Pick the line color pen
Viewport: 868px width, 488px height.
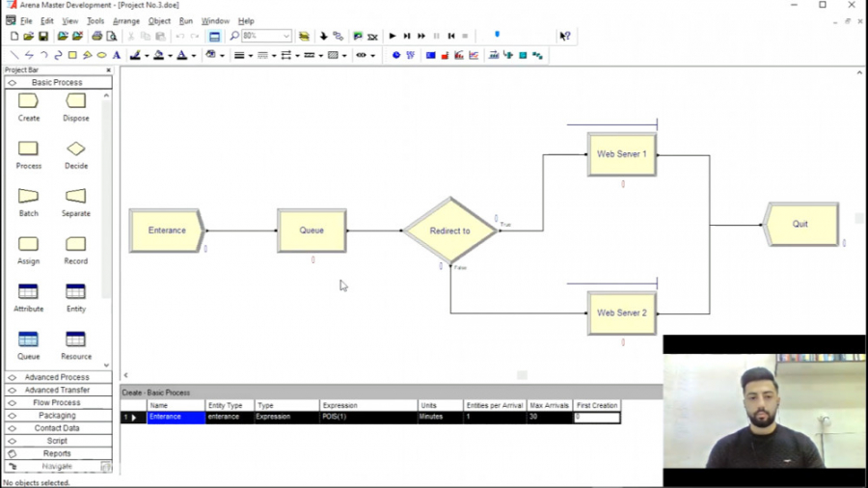click(x=135, y=55)
